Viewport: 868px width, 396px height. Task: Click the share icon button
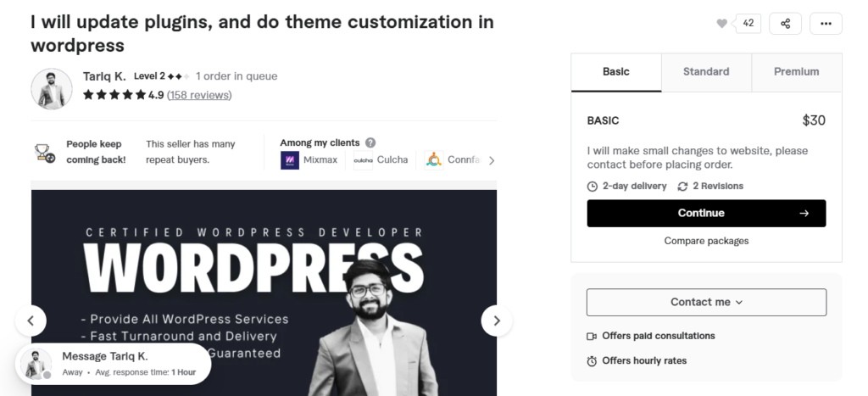(785, 23)
